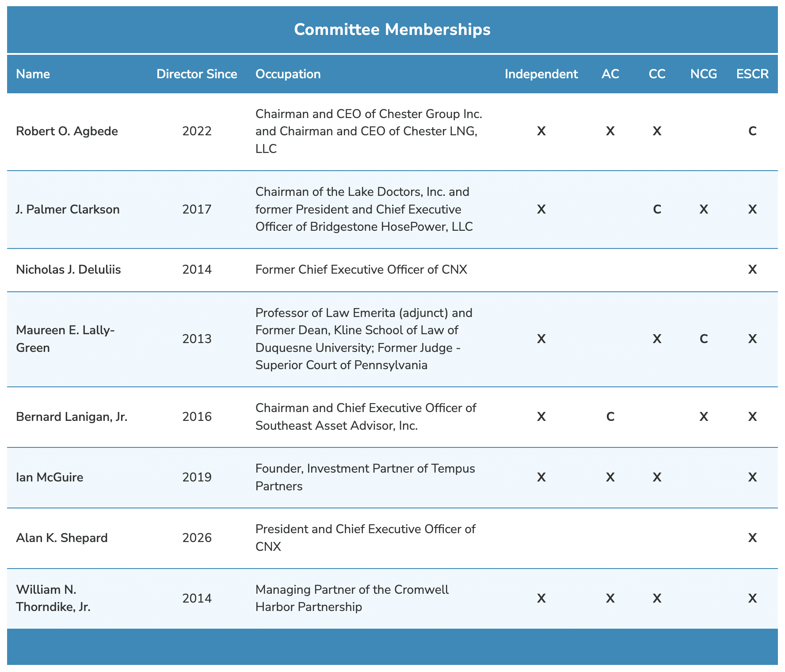This screenshot has width=785, height=672.
Task: Click the Name column header
Action: point(33,74)
